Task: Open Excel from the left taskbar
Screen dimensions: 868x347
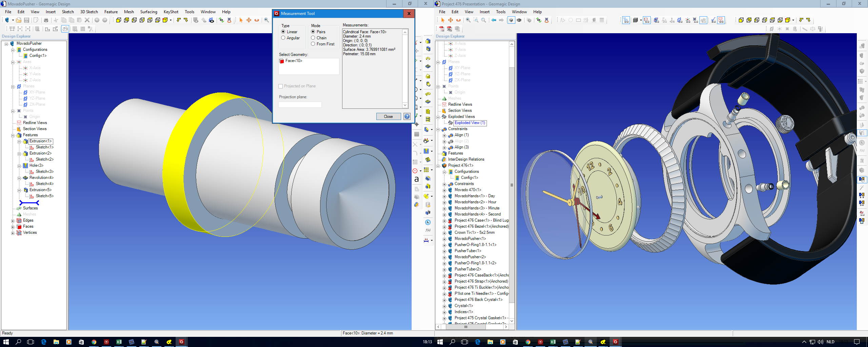Action: tap(119, 342)
